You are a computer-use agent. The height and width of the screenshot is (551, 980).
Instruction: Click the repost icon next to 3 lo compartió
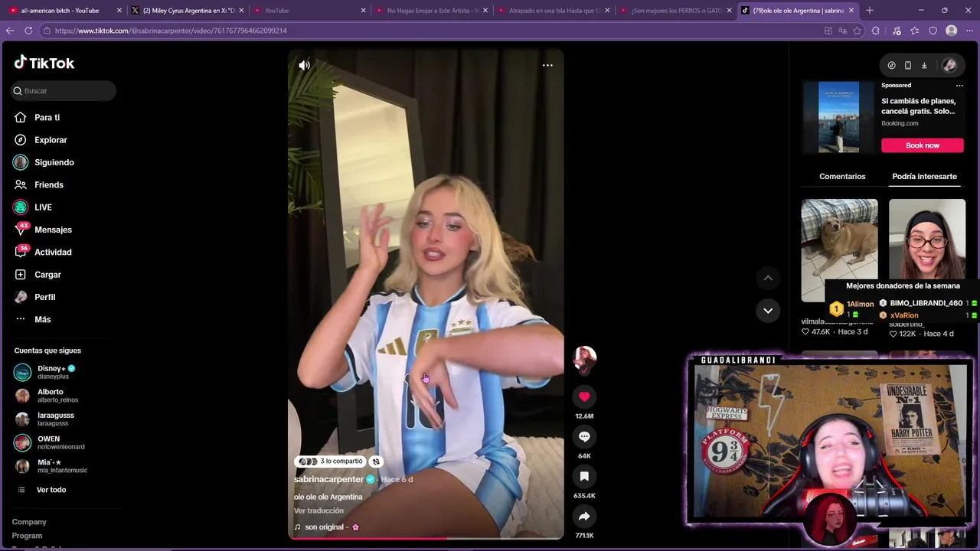point(376,461)
